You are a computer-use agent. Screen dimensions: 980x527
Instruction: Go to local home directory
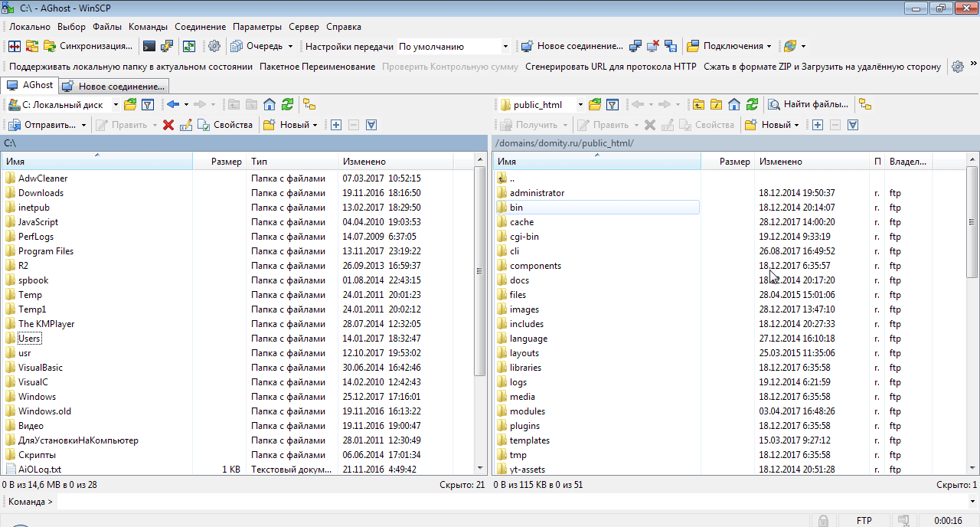[269, 105]
